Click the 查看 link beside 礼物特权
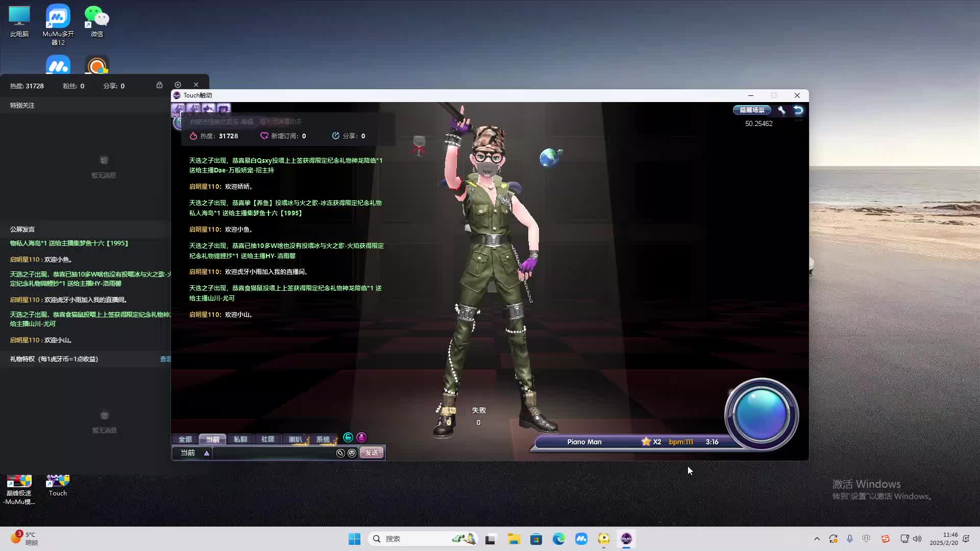The height and width of the screenshot is (551, 980). coord(165,359)
